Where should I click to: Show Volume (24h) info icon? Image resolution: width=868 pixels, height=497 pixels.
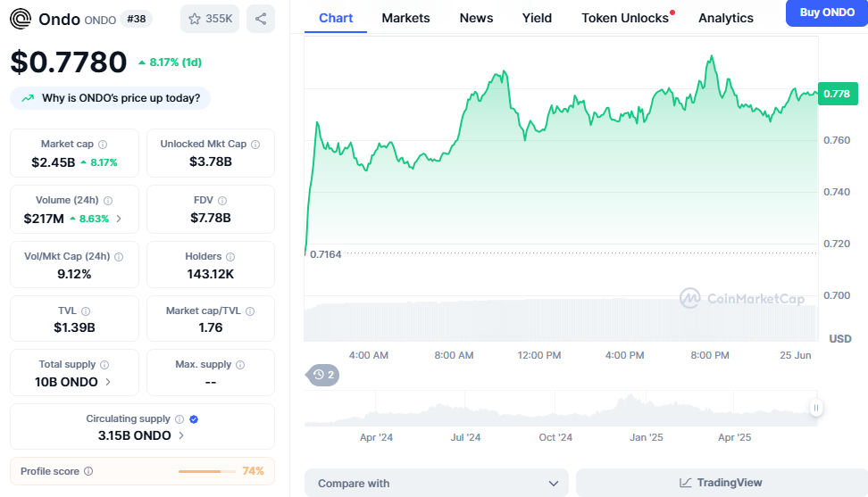(x=108, y=201)
